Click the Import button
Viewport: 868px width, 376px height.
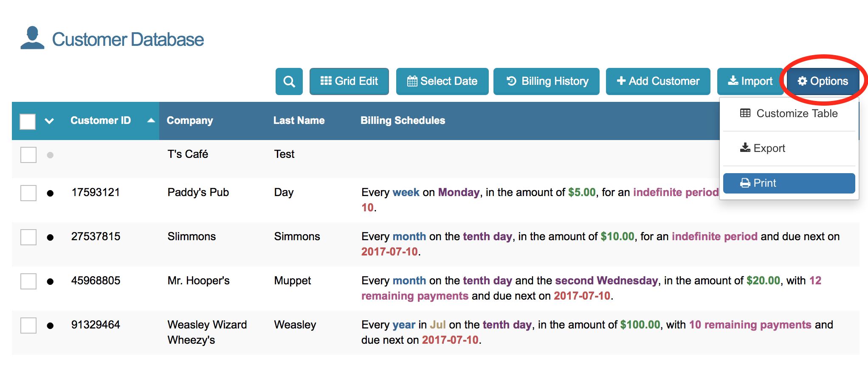(x=750, y=81)
